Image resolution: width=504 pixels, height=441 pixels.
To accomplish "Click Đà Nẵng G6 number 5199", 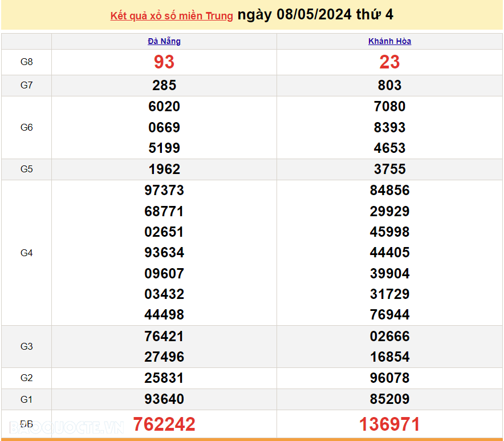I will point(164,148).
